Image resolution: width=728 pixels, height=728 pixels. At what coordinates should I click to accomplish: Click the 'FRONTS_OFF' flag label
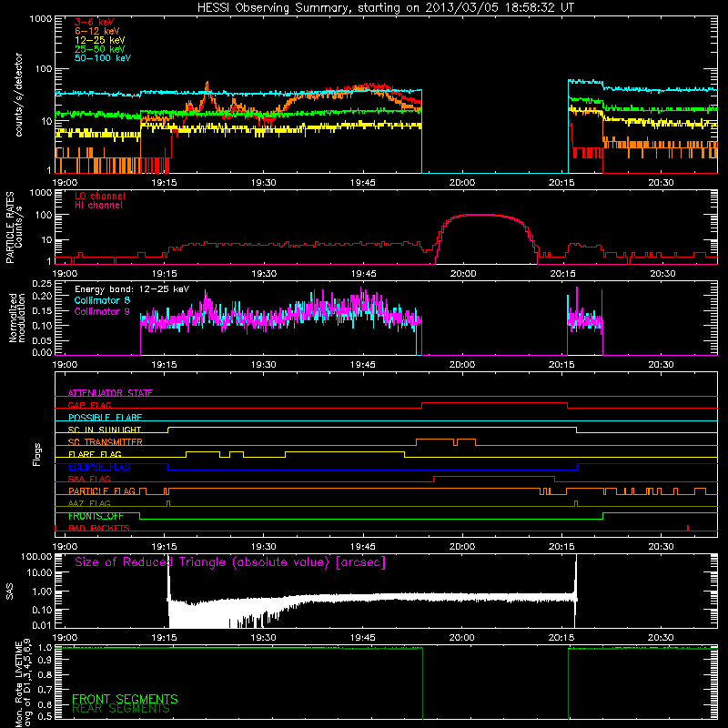coord(96,516)
